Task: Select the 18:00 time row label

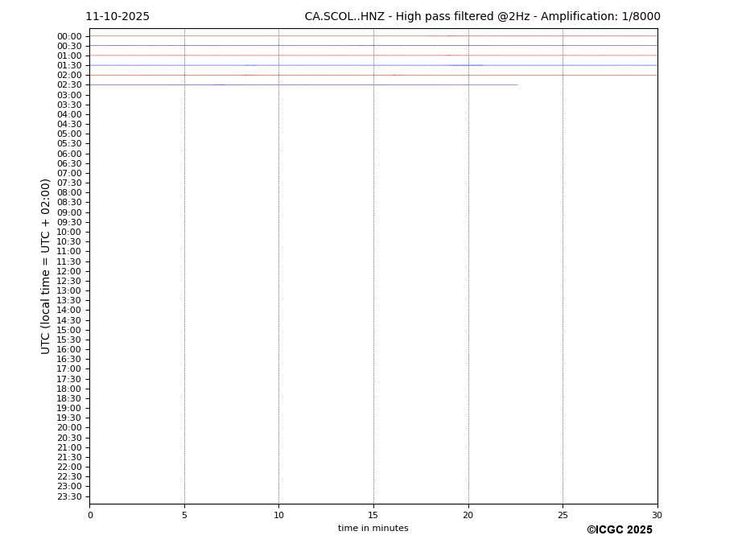Action: pos(69,389)
